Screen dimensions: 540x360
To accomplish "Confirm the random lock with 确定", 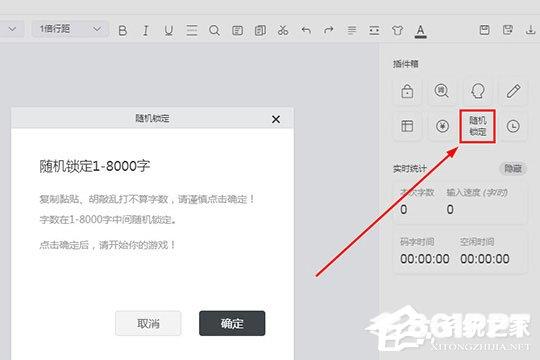I will click(x=232, y=323).
